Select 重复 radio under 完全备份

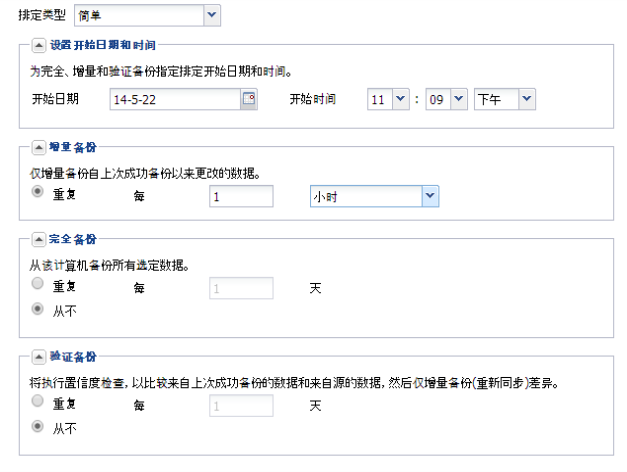pos(38,285)
